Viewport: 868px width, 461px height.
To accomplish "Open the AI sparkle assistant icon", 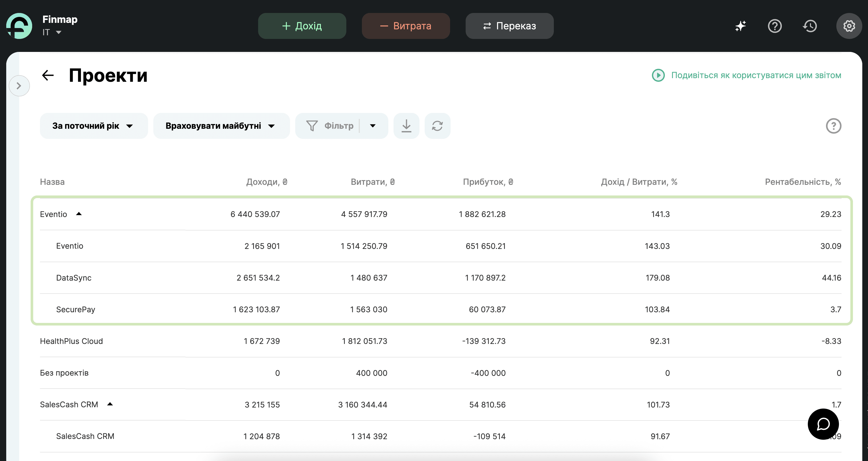I will click(740, 26).
